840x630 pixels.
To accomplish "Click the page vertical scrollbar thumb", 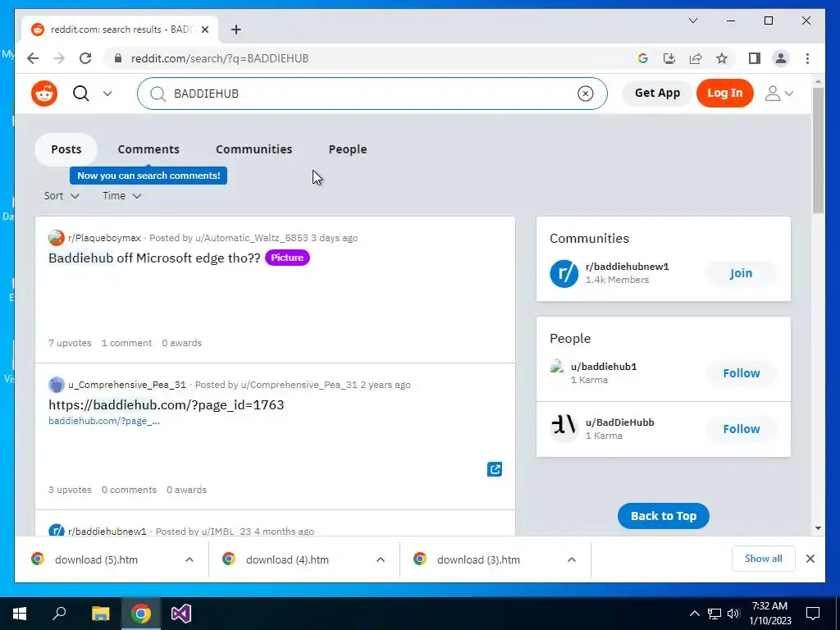I will pos(818,151).
